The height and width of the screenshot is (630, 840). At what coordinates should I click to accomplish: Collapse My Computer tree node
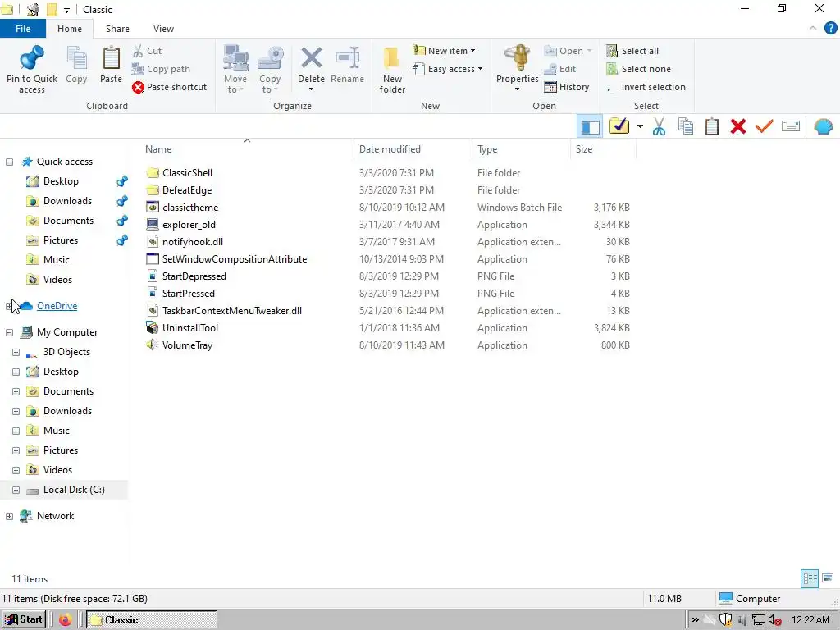pyautogui.click(x=10, y=333)
